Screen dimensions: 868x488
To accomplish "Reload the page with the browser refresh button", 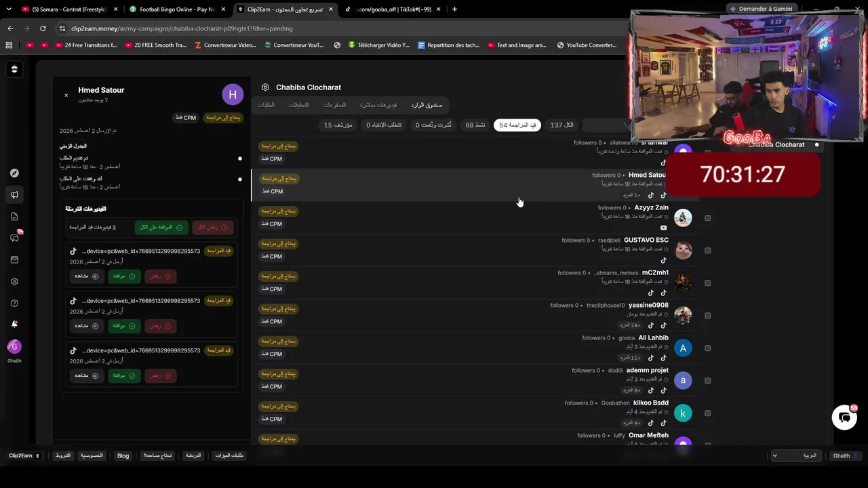I will click(x=43, y=28).
